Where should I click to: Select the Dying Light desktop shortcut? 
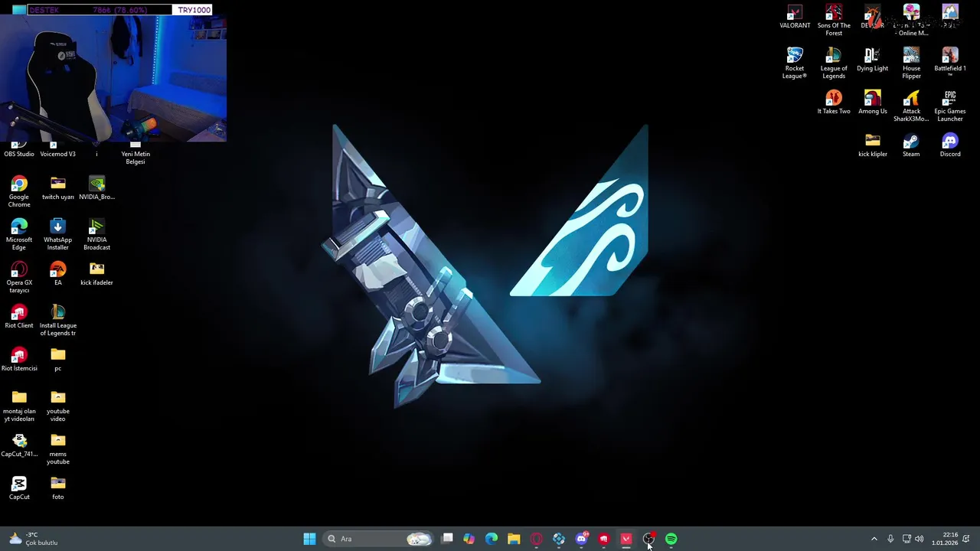click(873, 60)
